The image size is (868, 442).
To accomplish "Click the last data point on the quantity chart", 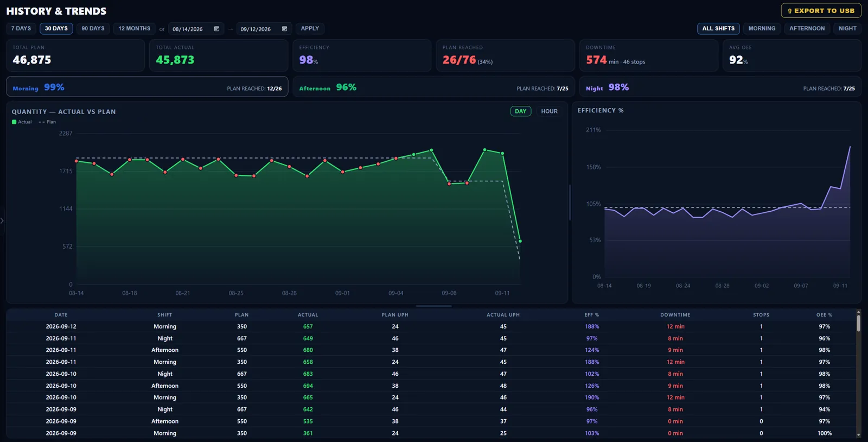I will [520, 241].
